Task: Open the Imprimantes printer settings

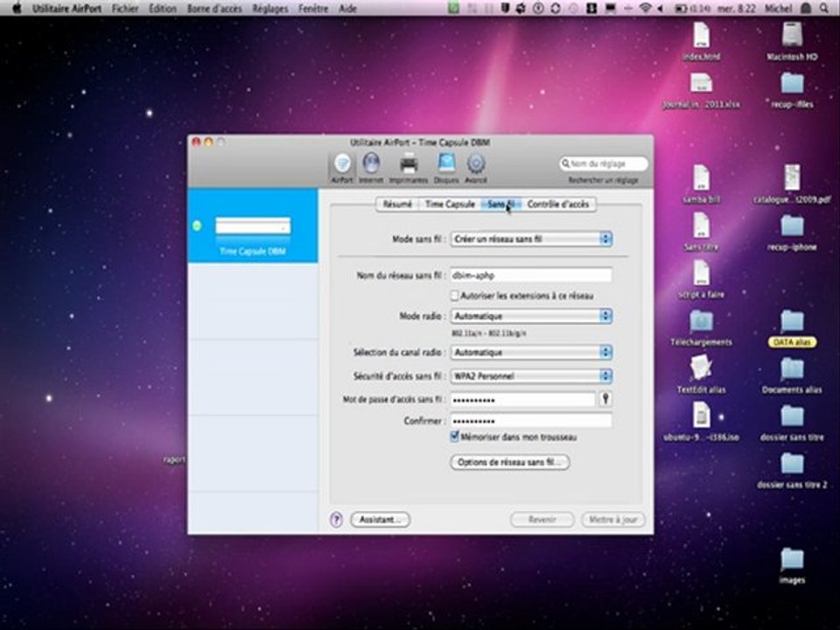Action: [x=409, y=168]
